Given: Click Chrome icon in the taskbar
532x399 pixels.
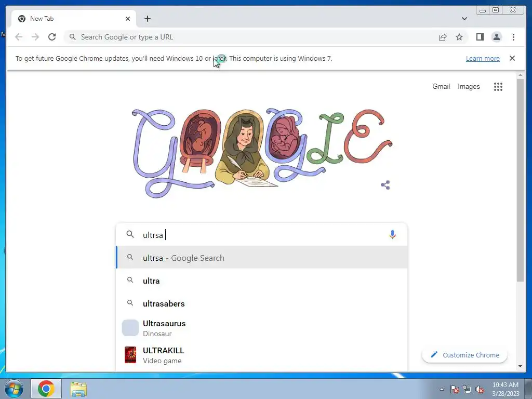Looking at the screenshot, I should [46, 389].
